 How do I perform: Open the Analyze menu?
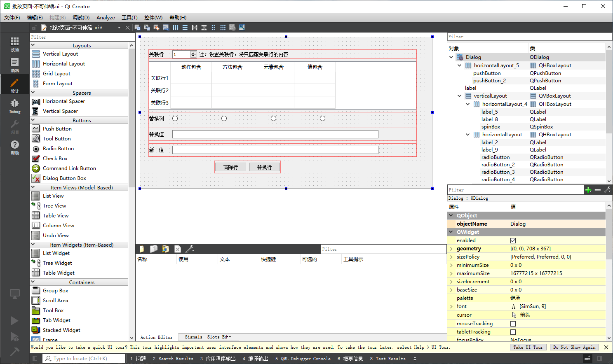106,18
